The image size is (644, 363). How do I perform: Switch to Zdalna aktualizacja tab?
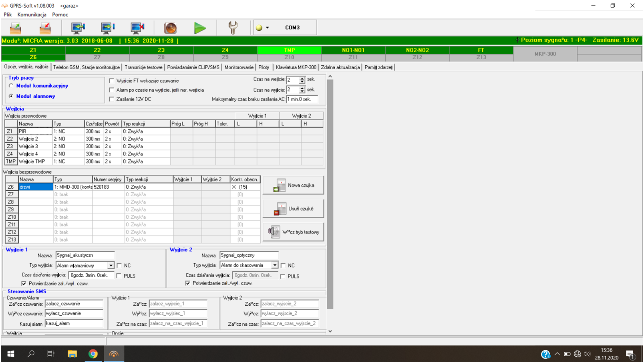pos(340,67)
